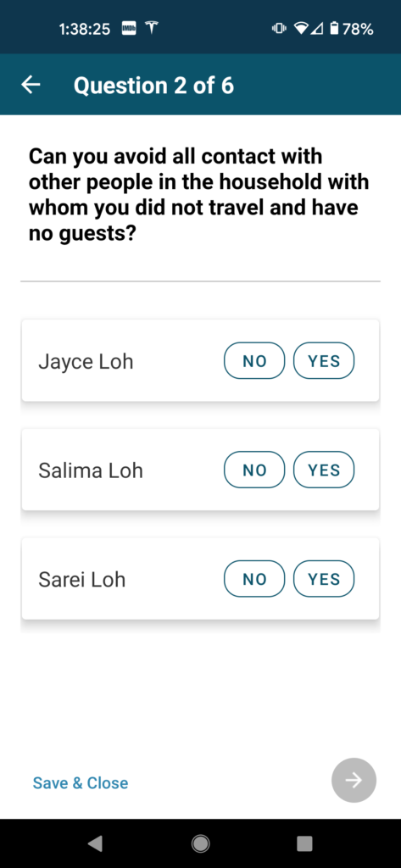Click the Save & Close link
Viewport: 401px width, 868px height.
(81, 782)
